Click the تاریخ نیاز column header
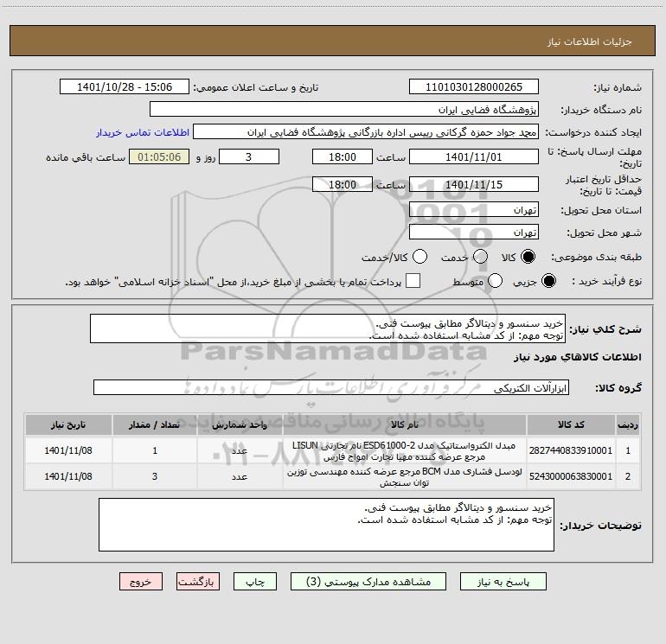The image size is (666, 644). pyautogui.click(x=68, y=425)
